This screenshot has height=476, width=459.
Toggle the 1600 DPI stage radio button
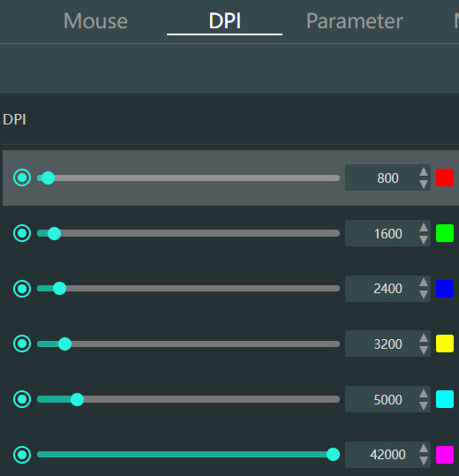coord(22,233)
